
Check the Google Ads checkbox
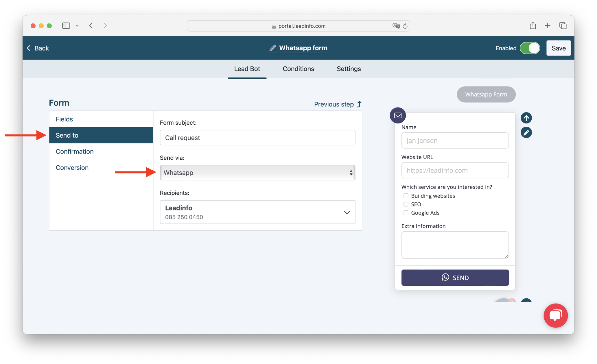[x=406, y=213]
